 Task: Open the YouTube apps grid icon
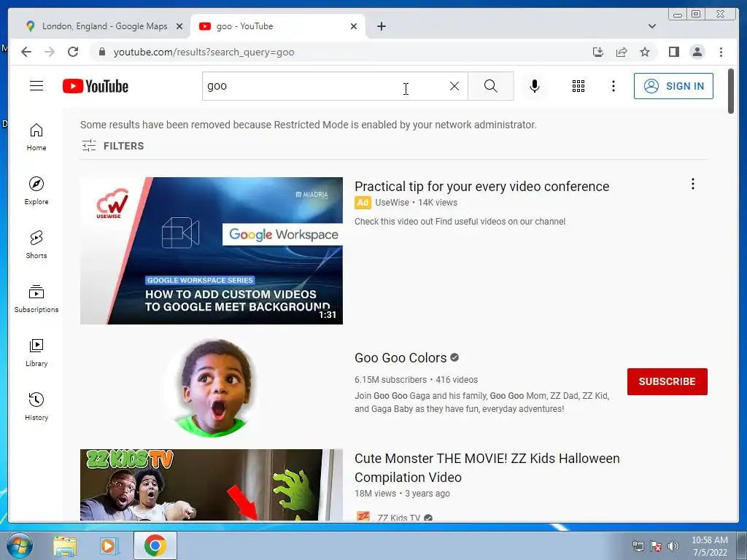pyautogui.click(x=578, y=86)
